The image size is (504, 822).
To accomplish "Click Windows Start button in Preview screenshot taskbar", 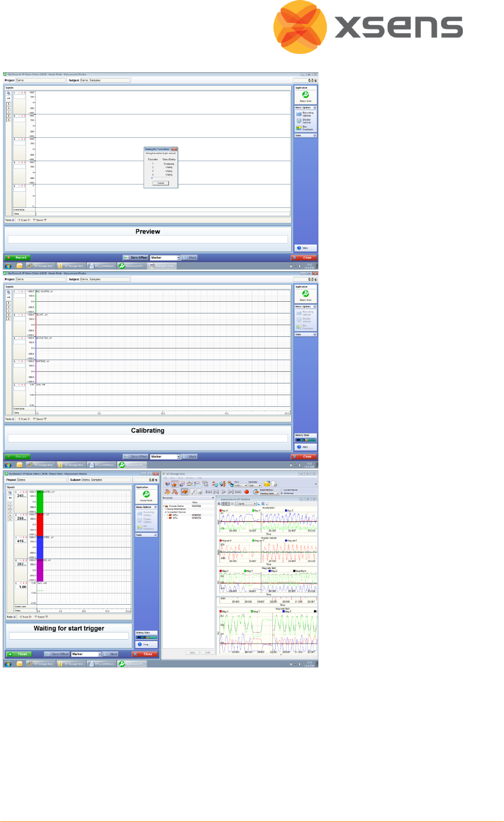I will 8,266.
